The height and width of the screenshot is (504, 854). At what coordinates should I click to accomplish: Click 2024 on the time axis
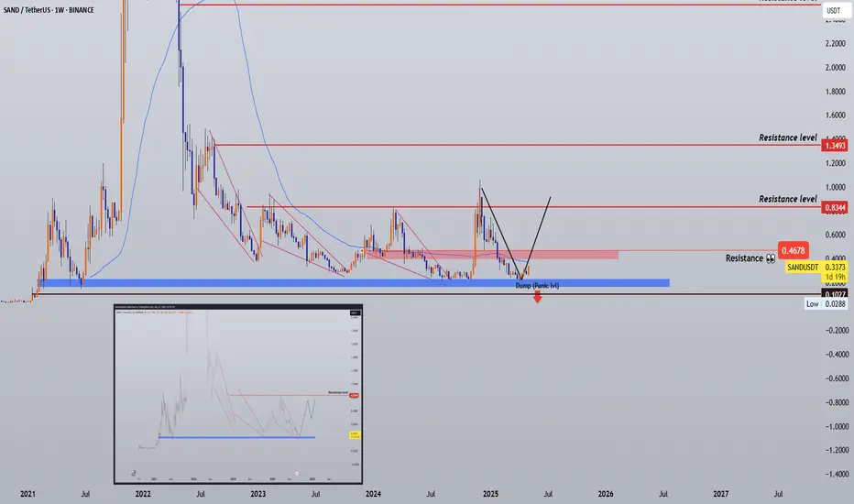coord(373,494)
